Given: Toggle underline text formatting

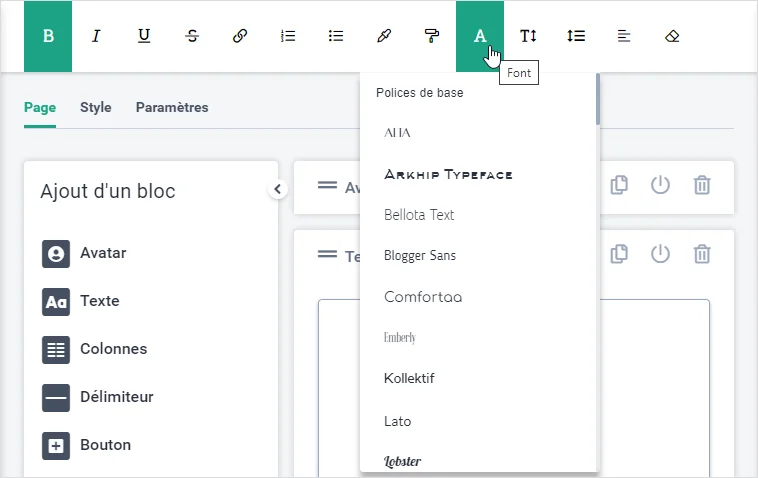Looking at the screenshot, I should (144, 36).
